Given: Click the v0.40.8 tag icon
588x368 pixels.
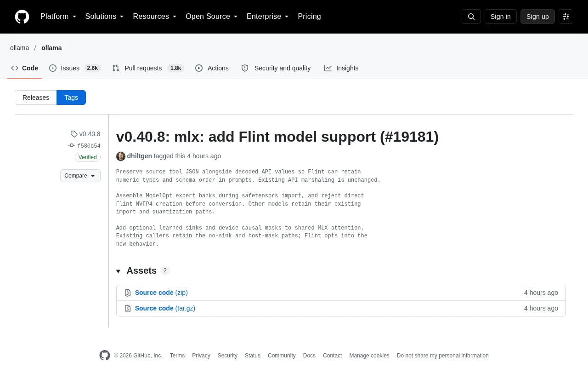Looking at the screenshot, I should [74, 134].
